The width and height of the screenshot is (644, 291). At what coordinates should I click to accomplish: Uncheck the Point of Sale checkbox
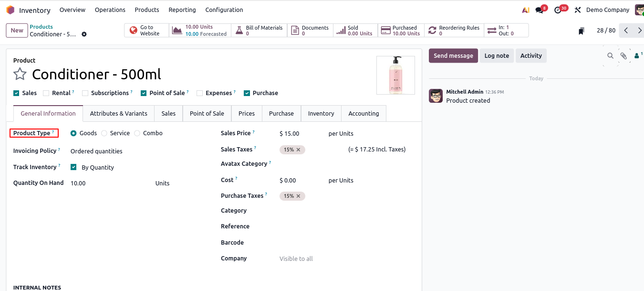click(144, 93)
